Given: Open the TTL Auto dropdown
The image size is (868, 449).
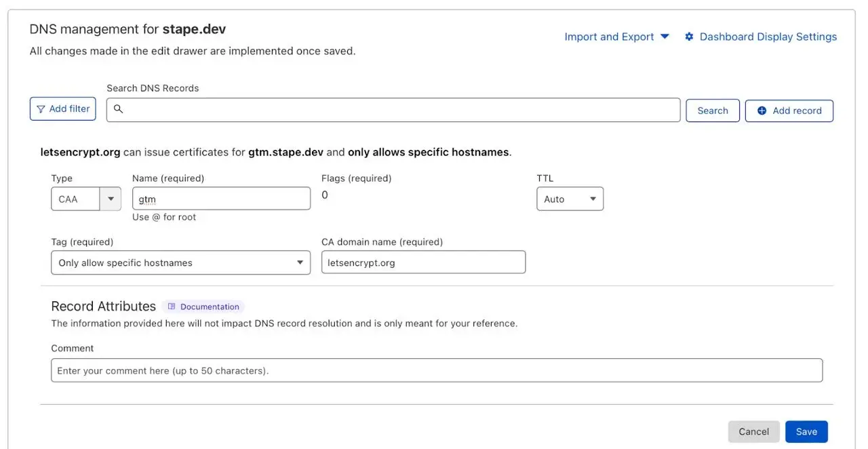Looking at the screenshot, I should coord(570,199).
